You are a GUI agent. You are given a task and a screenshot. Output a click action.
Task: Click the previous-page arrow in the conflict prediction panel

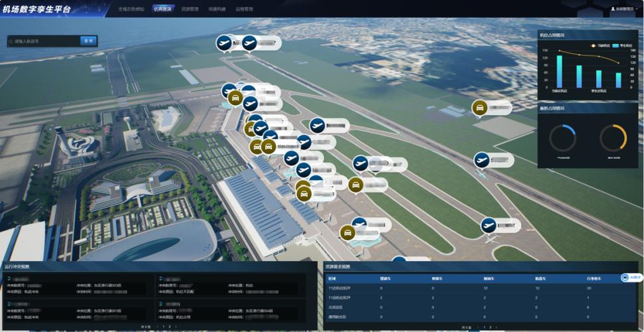pyautogui.click(x=156, y=327)
